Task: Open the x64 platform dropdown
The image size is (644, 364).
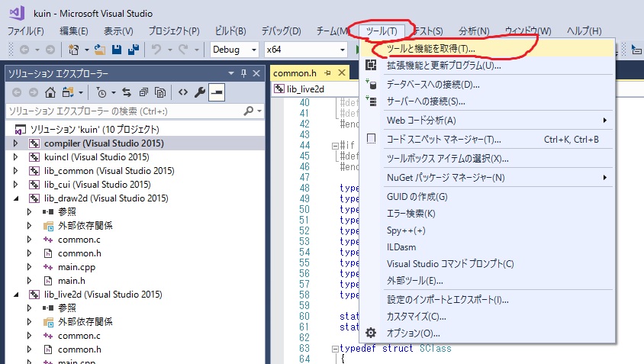Action: click(305, 50)
